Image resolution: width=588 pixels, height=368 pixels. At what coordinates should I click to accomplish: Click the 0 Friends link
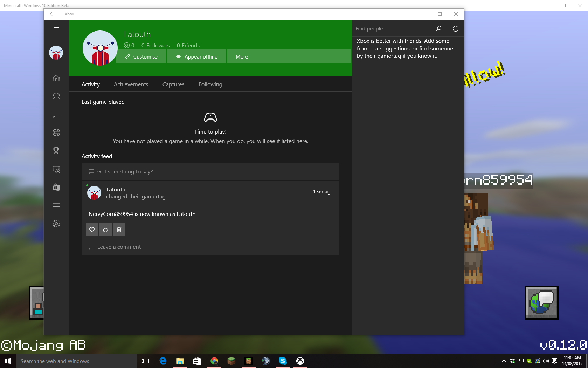pos(188,45)
